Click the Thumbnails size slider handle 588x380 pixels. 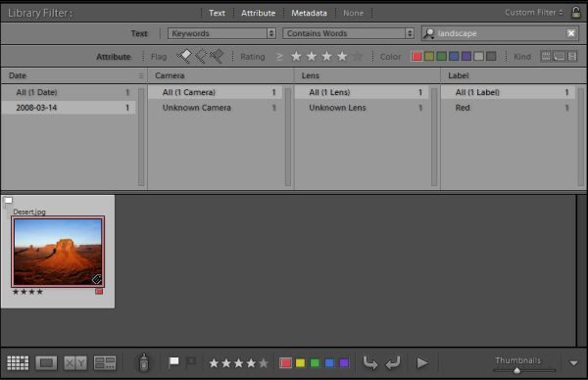(516, 370)
